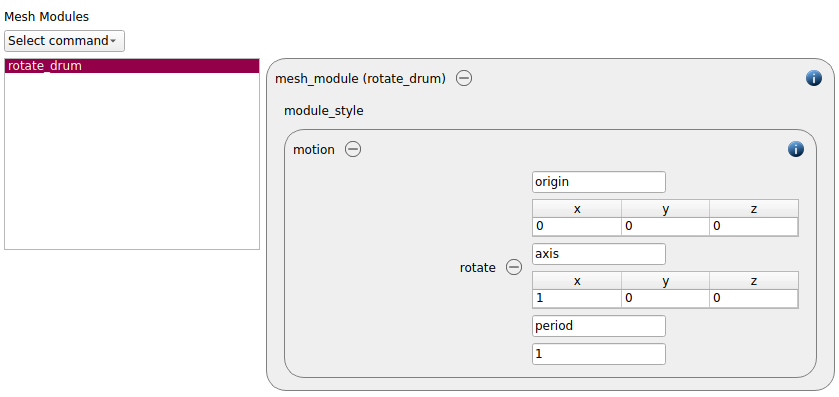The width and height of the screenshot is (839, 397).
Task: Click the origin table z column header
Action: click(754, 209)
